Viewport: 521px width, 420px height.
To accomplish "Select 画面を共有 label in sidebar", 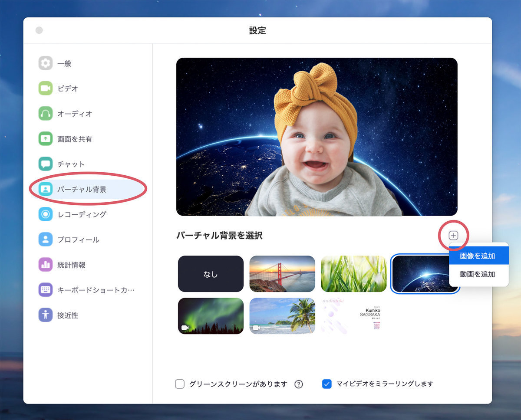I will 75,139.
